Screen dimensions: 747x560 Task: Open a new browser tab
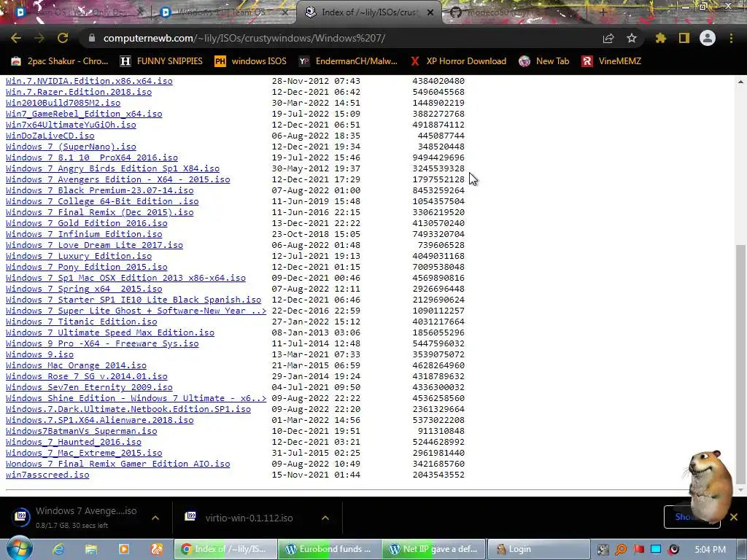[x=603, y=12]
